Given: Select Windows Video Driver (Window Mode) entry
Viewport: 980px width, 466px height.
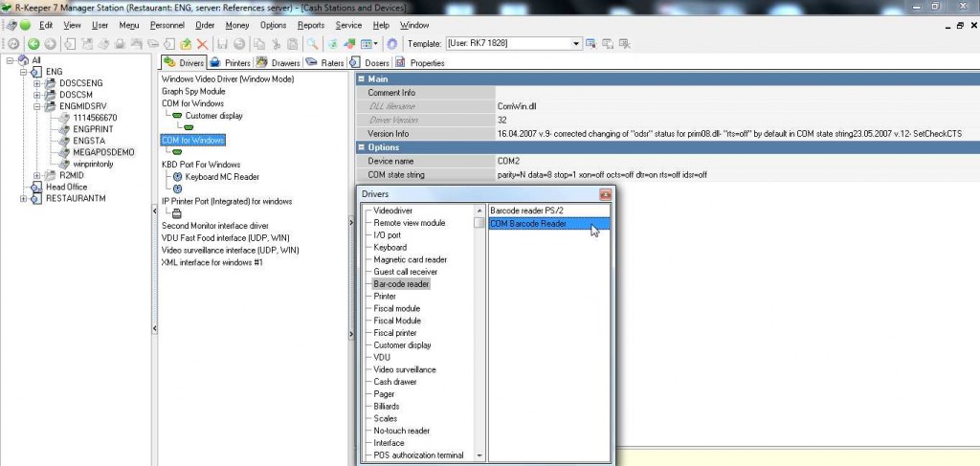Looking at the screenshot, I should [228, 79].
